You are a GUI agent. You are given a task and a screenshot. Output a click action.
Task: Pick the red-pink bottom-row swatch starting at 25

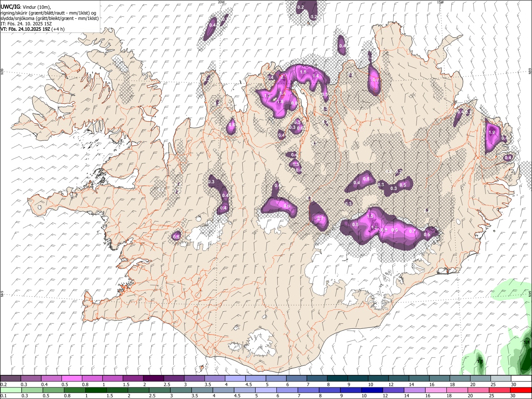click(500, 390)
